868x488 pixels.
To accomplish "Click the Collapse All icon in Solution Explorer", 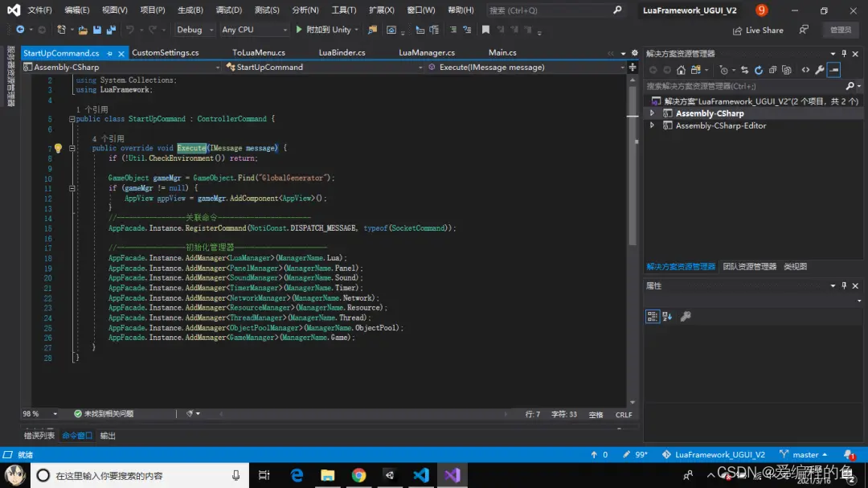I will tap(772, 70).
